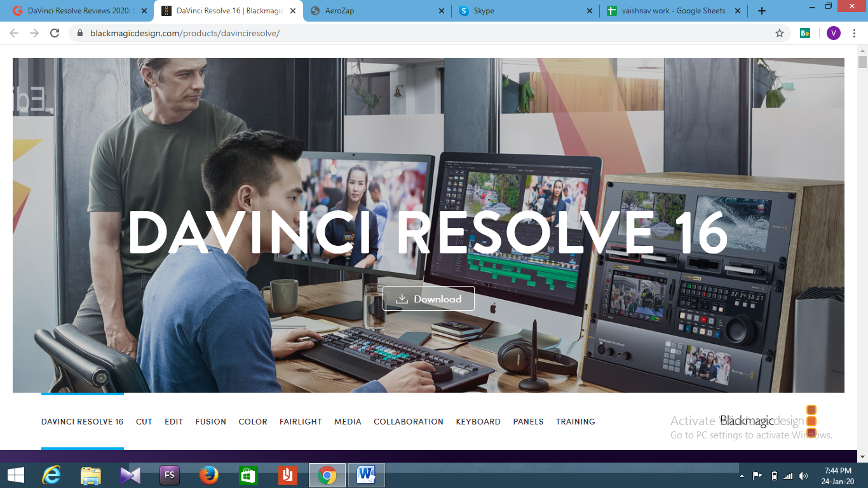The image size is (868, 488).
Task: Click the Download button on hero image
Action: (428, 299)
